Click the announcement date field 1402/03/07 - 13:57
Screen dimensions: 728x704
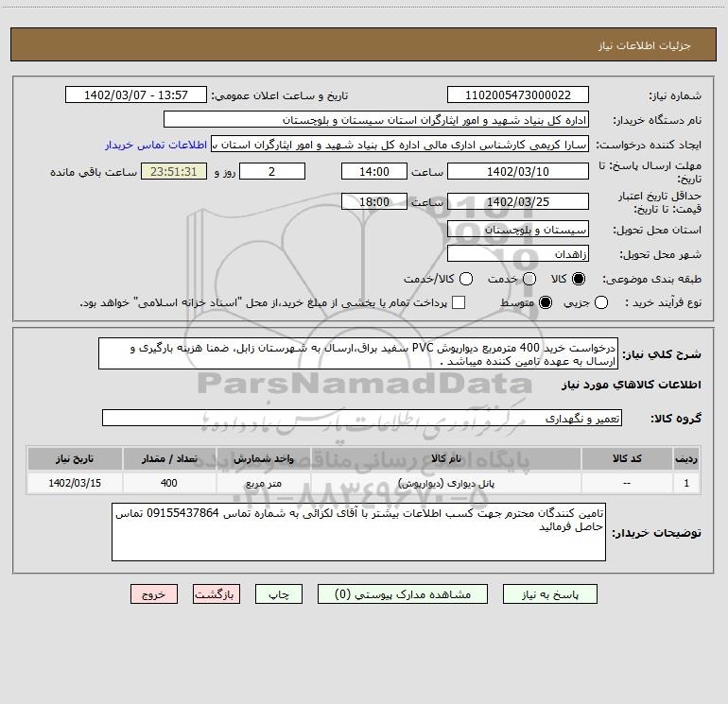136,95
